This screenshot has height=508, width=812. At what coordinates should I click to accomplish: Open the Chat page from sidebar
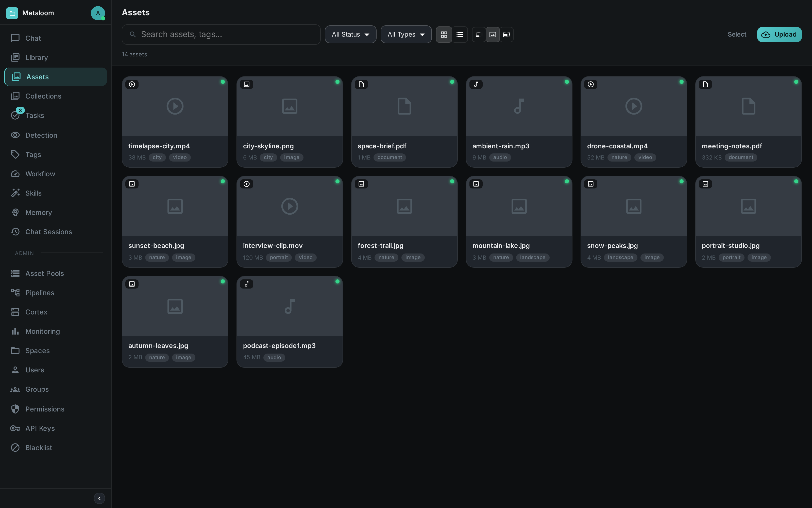click(x=55, y=38)
